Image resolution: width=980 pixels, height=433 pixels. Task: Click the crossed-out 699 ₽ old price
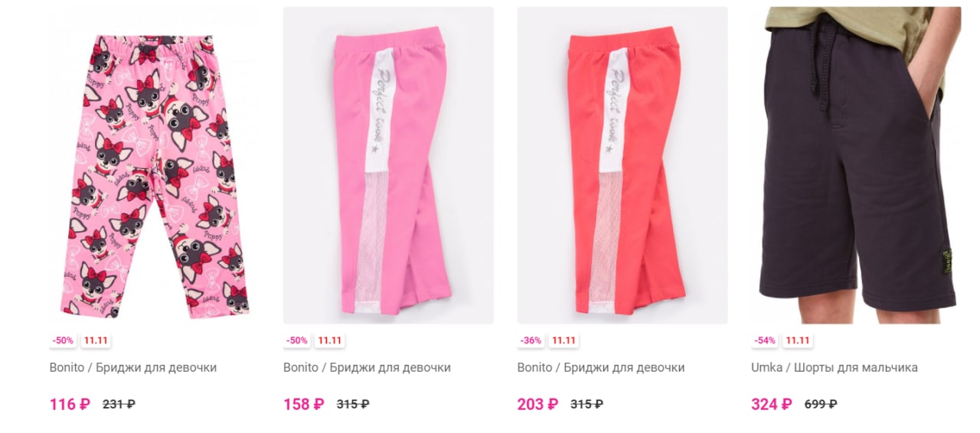pyautogui.click(x=821, y=404)
